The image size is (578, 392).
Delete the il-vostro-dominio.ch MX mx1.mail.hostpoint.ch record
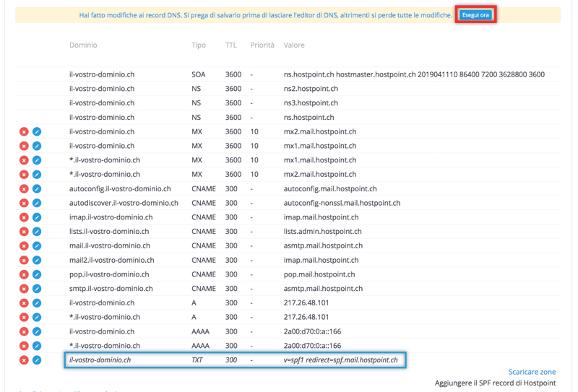(x=24, y=146)
